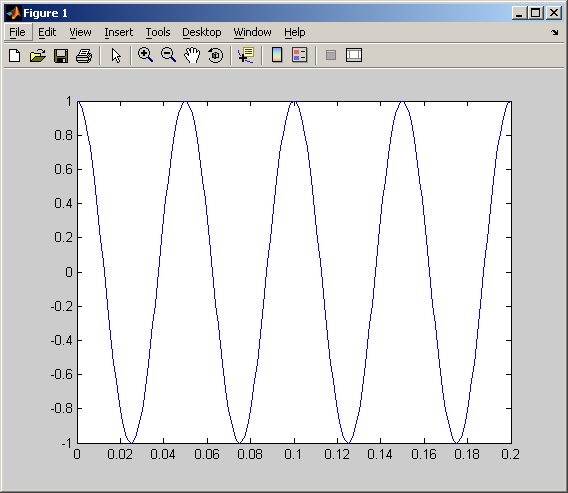Click the dock figure arrow in the menu bar

tap(555, 32)
